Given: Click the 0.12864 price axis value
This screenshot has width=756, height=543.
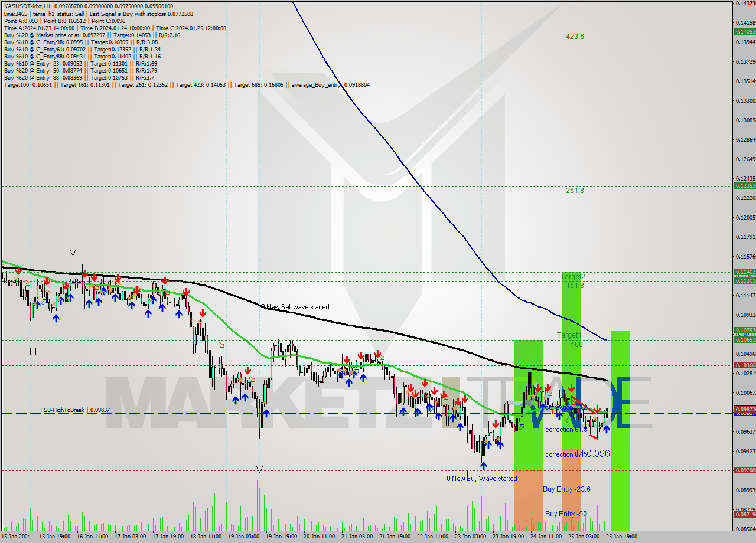Looking at the screenshot, I should 745,139.
